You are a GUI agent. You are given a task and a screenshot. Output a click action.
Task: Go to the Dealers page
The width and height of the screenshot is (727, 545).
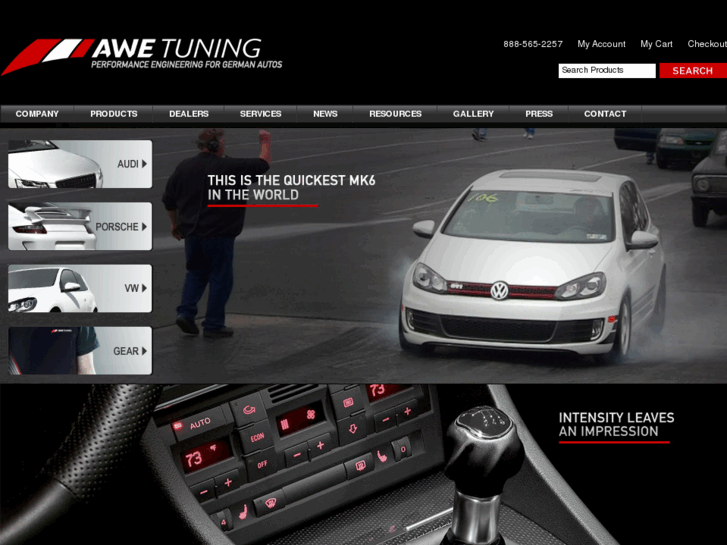click(x=189, y=114)
